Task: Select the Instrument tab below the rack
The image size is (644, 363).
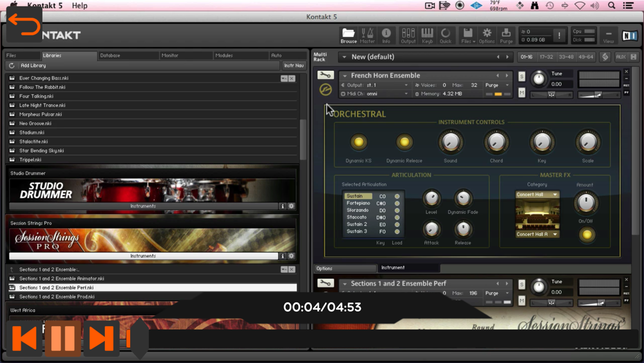Action: pos(408,268)
